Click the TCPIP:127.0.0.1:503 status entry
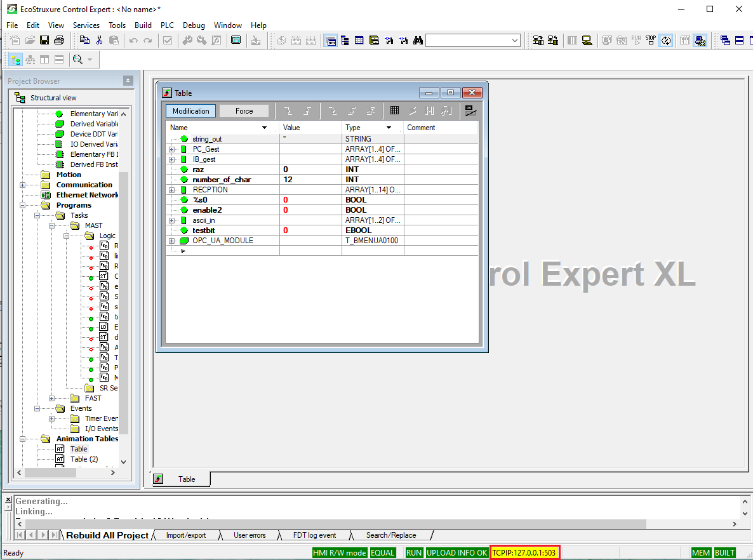753x560 pixels. pos(524,553)
